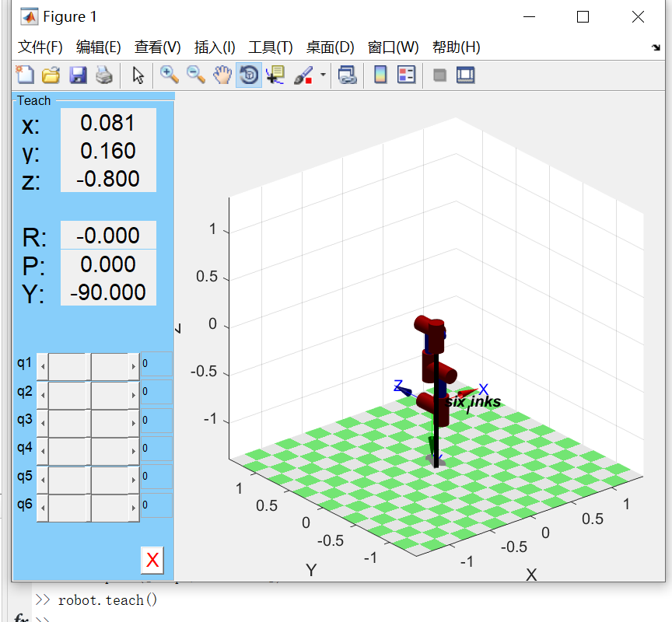The width and height of the screenshot is (672, 622).
Task: Click the P value 0.000 display
Action: pos(108,264)
